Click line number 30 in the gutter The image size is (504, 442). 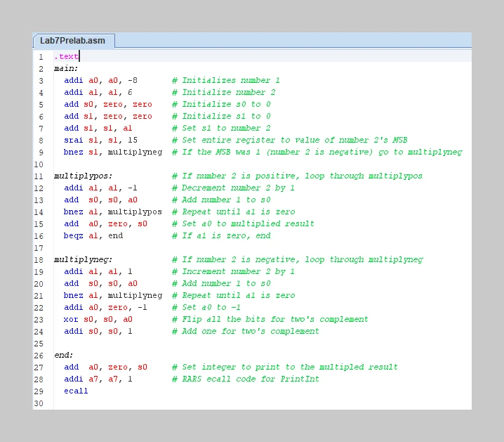pos(39,403)
